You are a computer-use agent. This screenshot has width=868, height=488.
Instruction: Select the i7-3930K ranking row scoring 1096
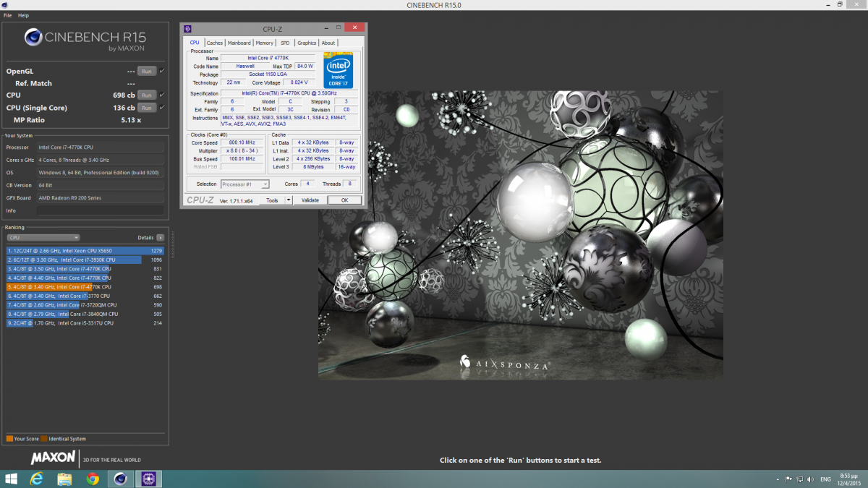pos(85,260)
